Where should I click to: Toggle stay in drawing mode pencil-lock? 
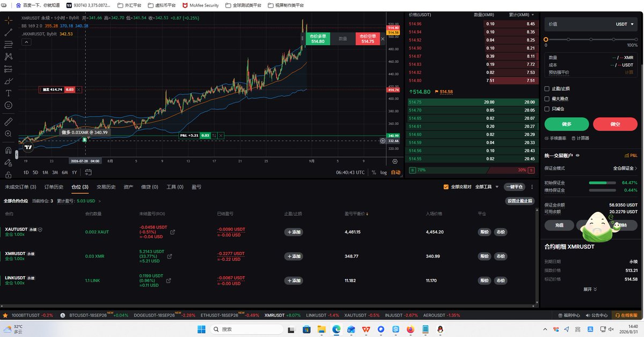[9, 163]
